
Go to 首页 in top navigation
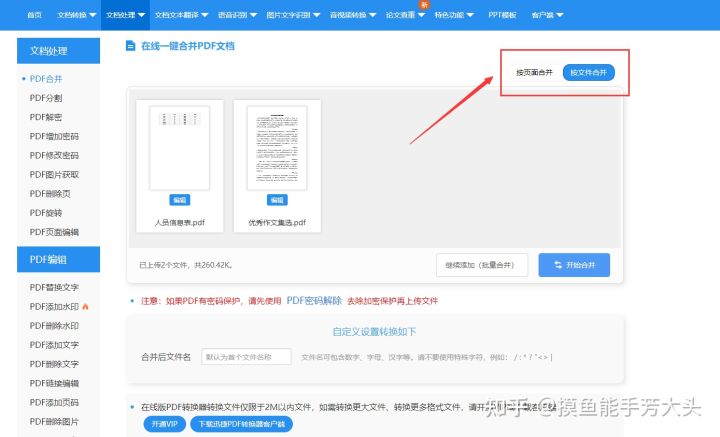coord(34,15)
